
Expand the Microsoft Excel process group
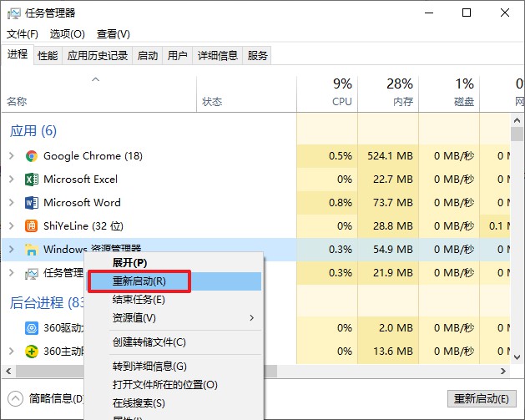tap(12, 180)
